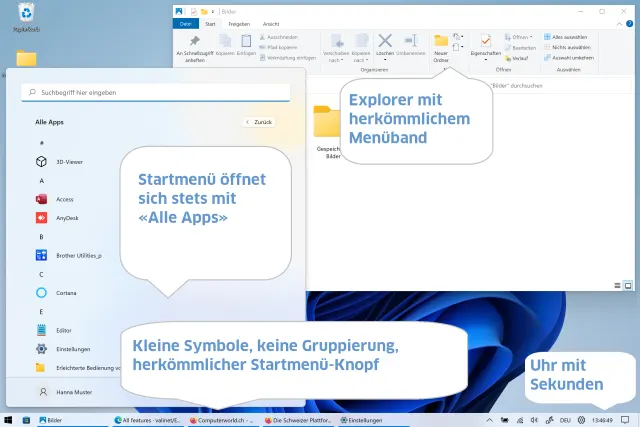Jump to letter B in Alle Apps

coord(42,237)
